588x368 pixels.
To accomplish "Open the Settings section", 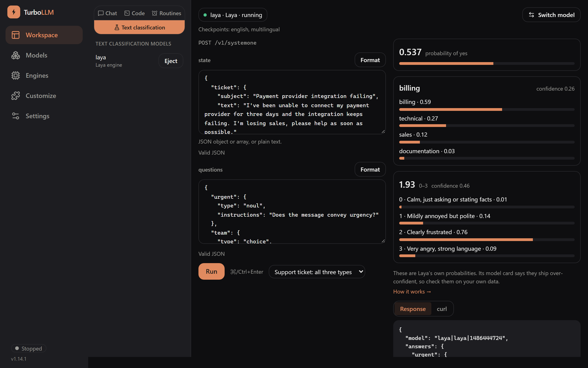I will click(x=44, y=116).
